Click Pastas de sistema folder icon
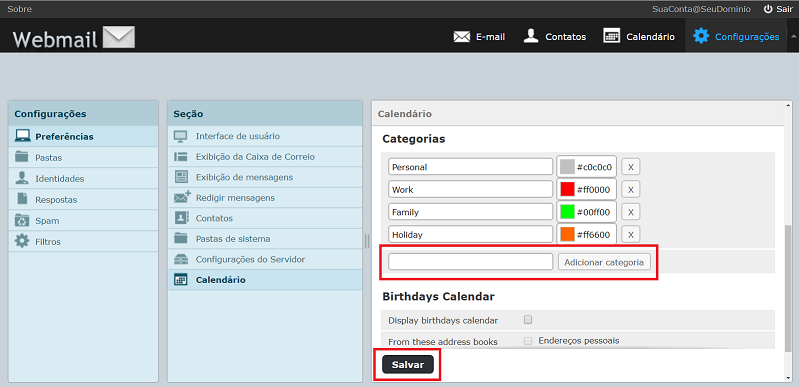 [181, 238]
